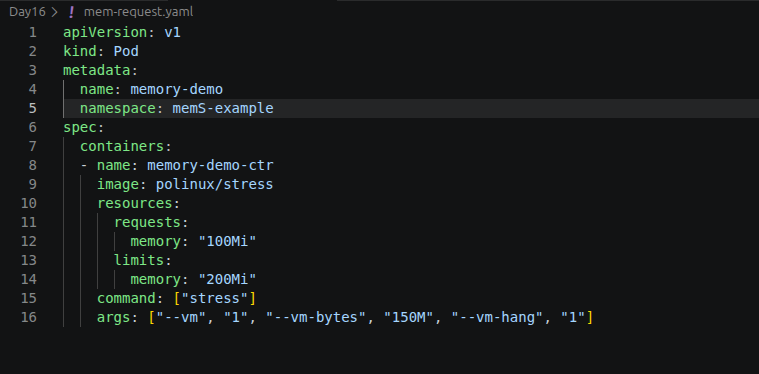Image resolution: width=759 pixels, height=374 pixels.
Task: Open Day16 folder in breadcrumb
Action: 27,12
